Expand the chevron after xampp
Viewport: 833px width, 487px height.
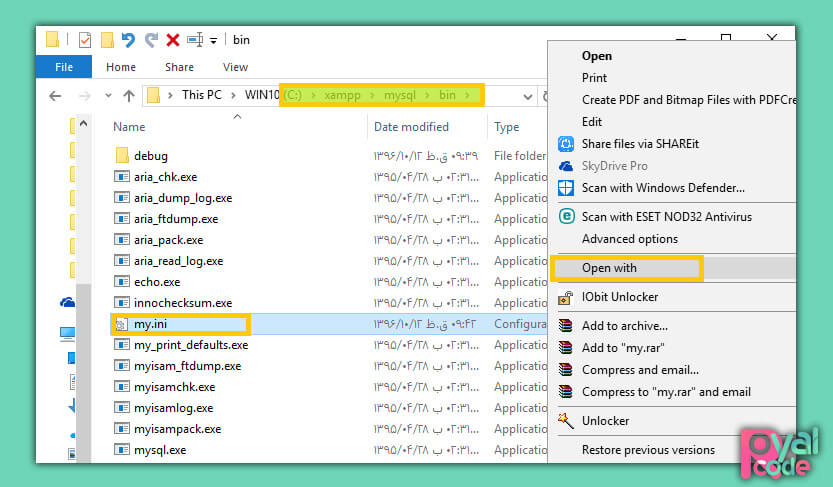point(372,96)
